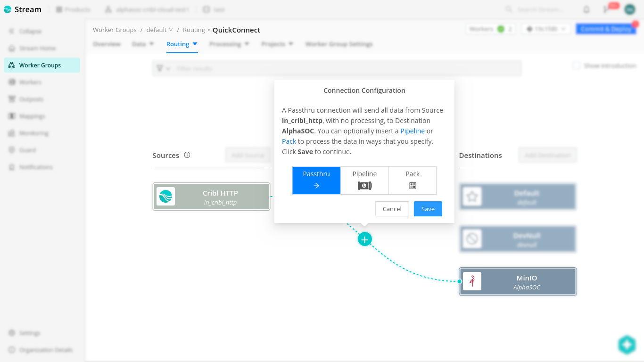Viewport: 644px width, 362px height.
Task: Open the notification bell in top bar
Action: coord(586,9)
